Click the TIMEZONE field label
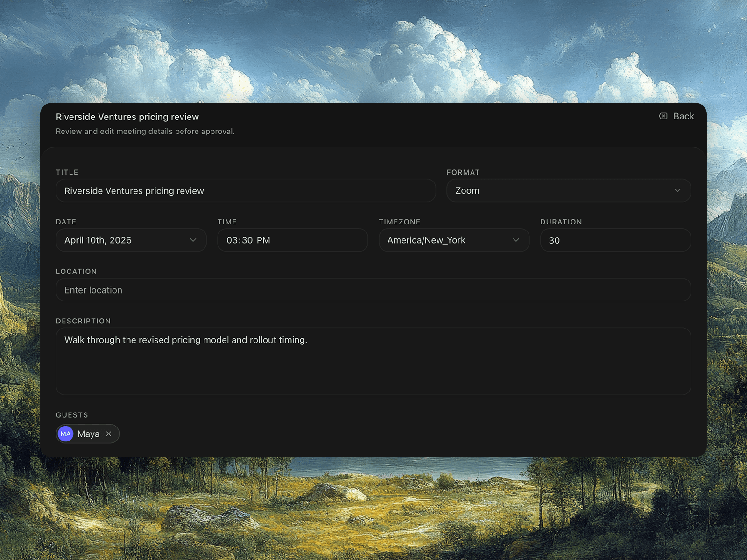The image size is (747, 560). [x=400, y=222]
